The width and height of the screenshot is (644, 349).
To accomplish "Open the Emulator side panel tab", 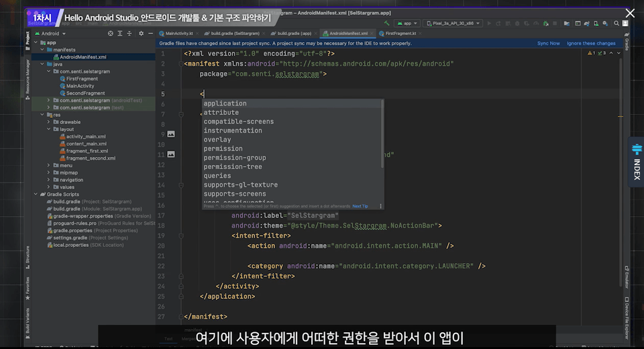I will 627,277.
